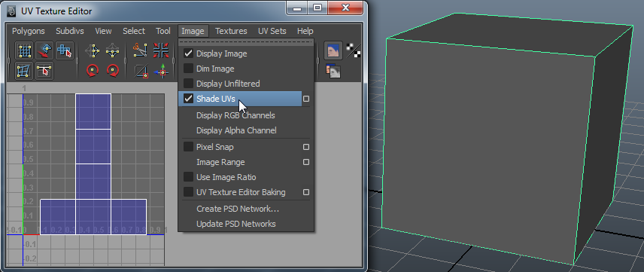Rotate selected UVs clockwise
Image resolution: width=644 pixels, height=272 pixels.
click(x=113, y=71)
